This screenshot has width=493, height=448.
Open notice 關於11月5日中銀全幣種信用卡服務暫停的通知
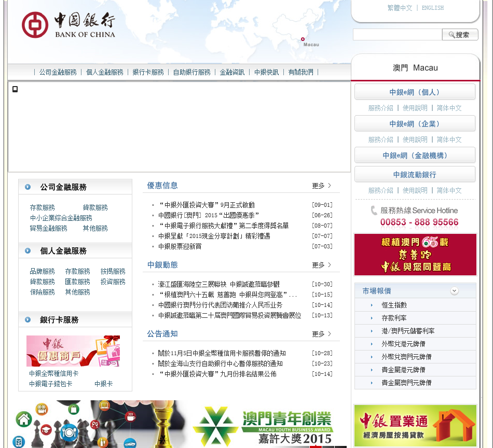coord(222,354)
